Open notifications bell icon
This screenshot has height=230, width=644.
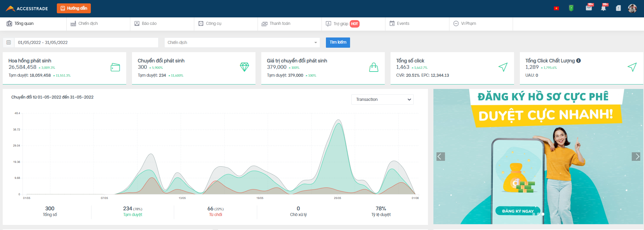(x=604, y=8)
